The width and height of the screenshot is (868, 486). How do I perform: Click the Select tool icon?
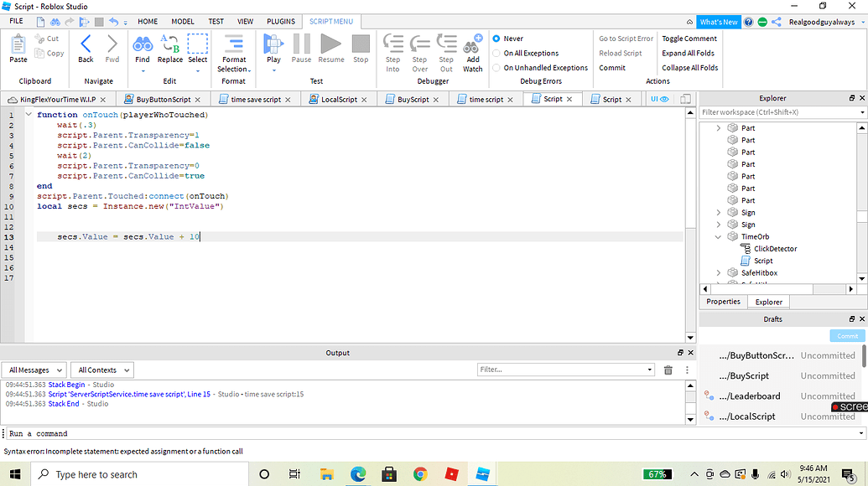click(198, 44)
